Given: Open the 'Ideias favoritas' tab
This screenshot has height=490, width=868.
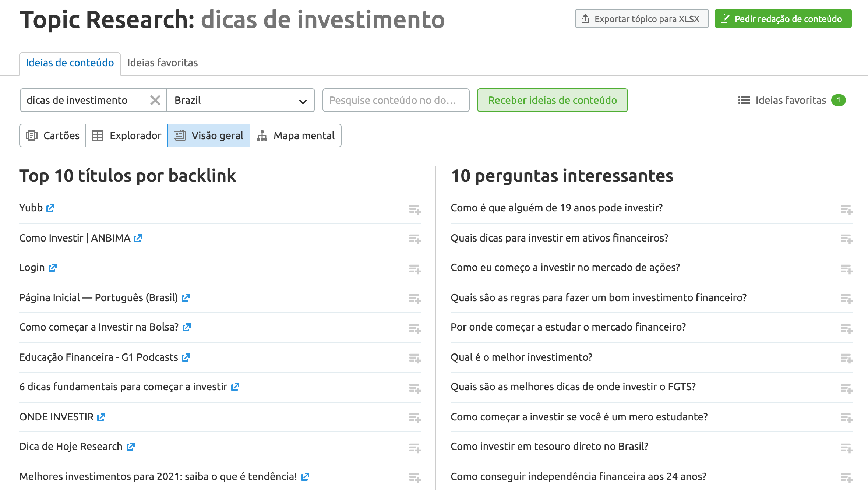Looking at the screenshot, I should [x=162, y=63].
